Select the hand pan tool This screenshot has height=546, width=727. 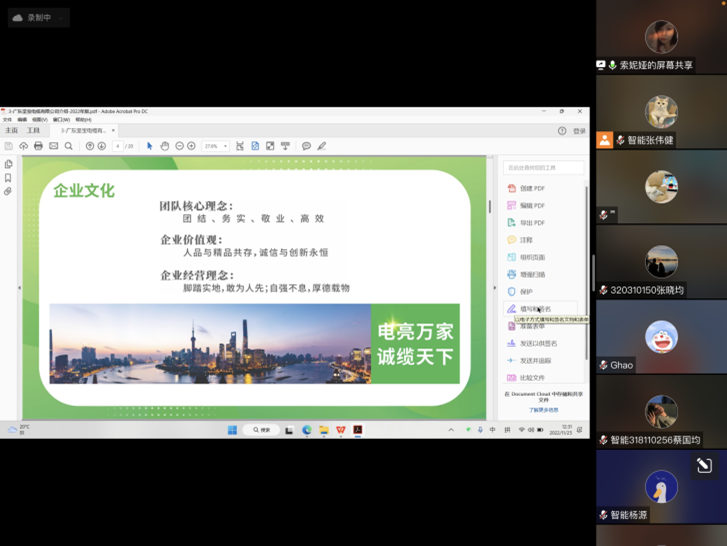[165, 146]
